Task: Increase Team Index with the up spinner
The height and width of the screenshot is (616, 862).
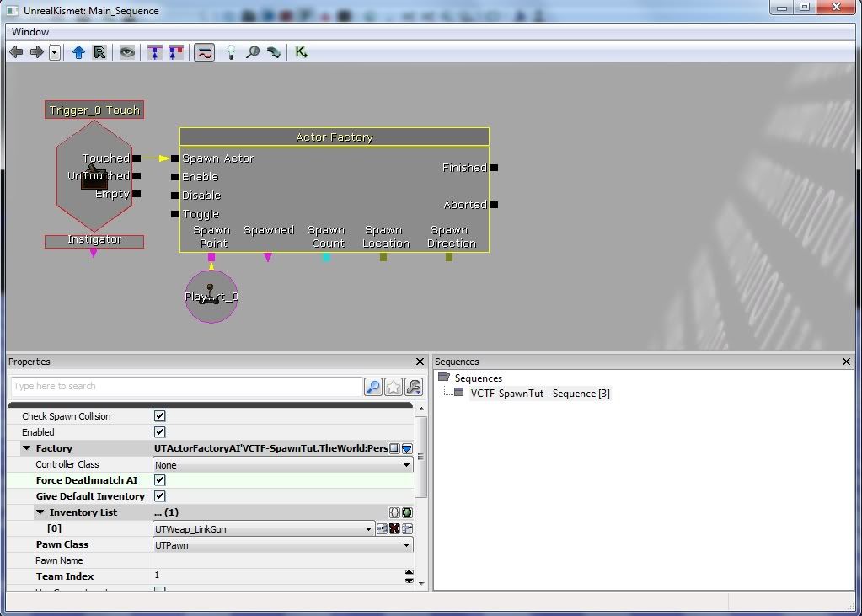Action: (x=409, y=572)
